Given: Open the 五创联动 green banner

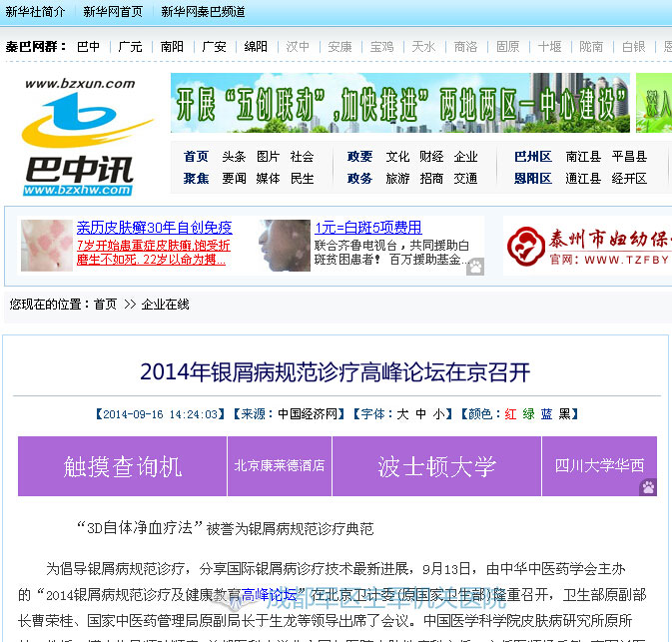Looking at the screenshot, I should coord(399,103).
